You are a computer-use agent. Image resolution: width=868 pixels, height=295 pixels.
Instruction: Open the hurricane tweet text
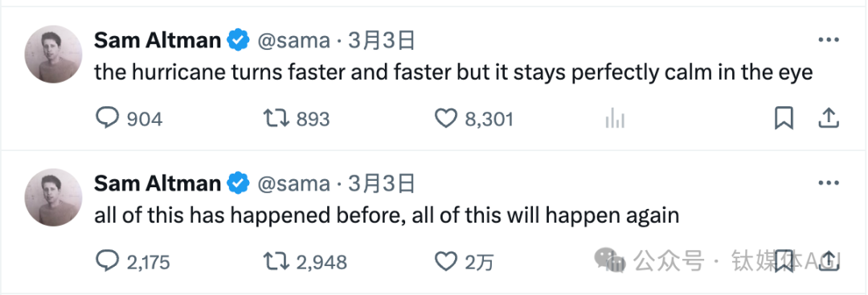point(453,72)
